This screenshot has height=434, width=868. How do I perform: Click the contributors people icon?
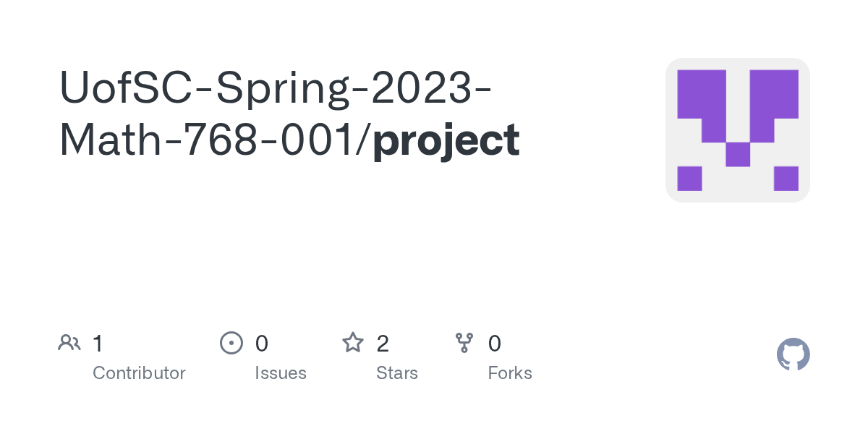click(x=69, y=343)
